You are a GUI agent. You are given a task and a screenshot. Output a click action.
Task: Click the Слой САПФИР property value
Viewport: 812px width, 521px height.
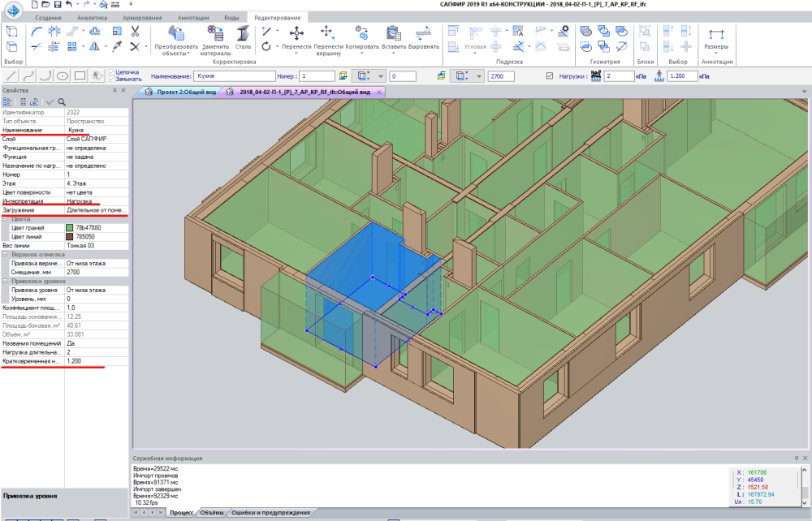pyautogui.click(x=97, y=139)
